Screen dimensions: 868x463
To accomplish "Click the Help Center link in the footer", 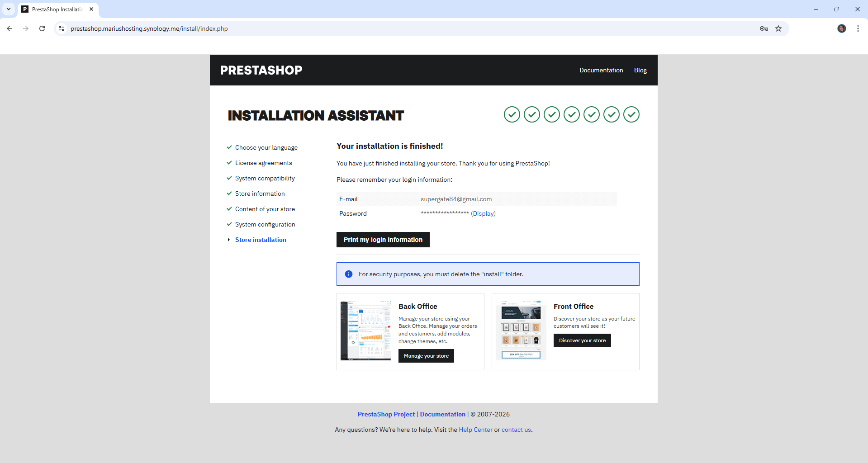I will (475, 430).
